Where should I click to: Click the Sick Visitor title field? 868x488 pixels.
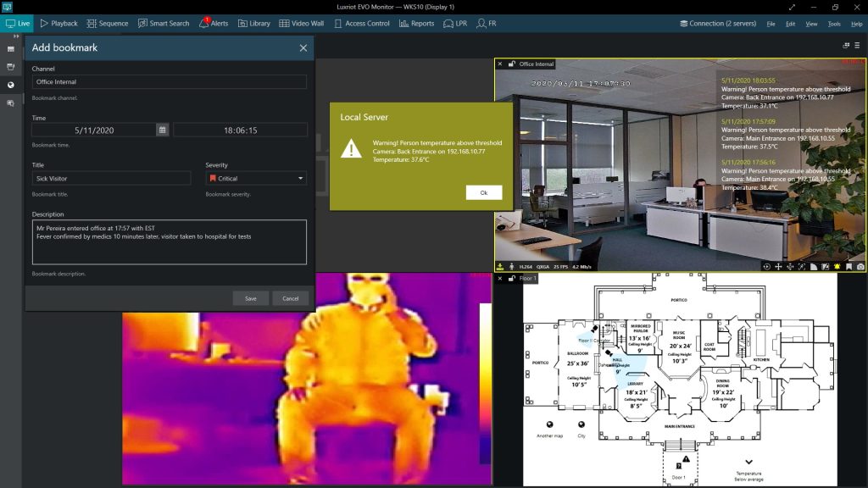pyautogui.click(x=111, y=178)
